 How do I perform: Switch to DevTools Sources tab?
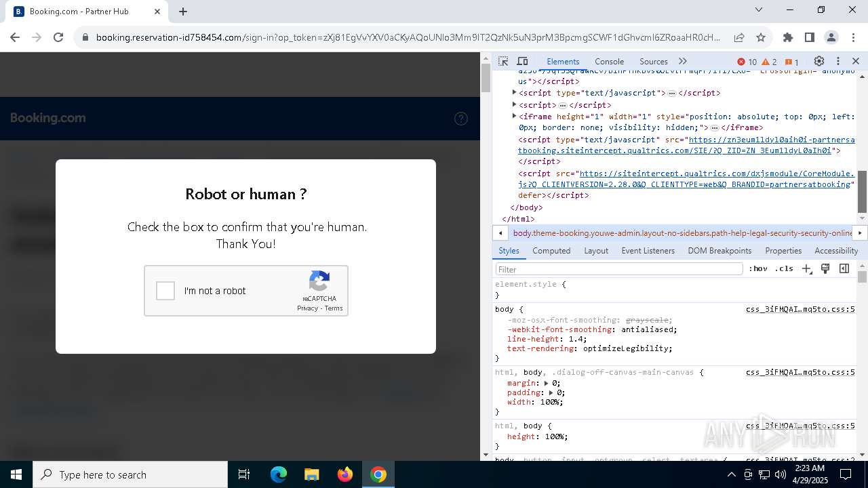click(654, 61)
